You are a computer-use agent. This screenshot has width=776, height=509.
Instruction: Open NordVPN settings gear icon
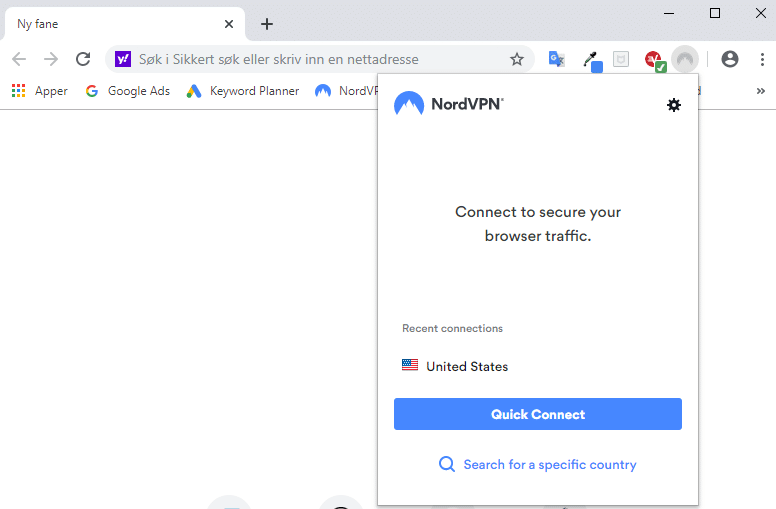tap(674, 105)
